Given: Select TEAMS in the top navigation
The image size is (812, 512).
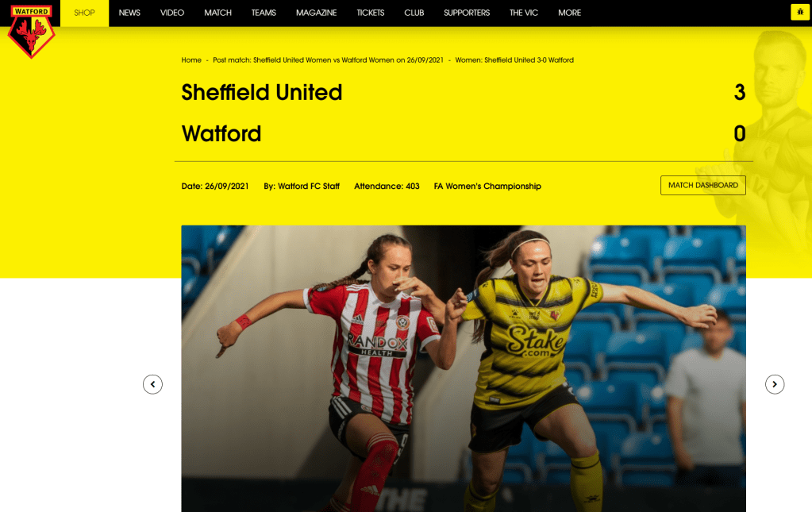Looking at the screenshot, I should pos(264,13).
